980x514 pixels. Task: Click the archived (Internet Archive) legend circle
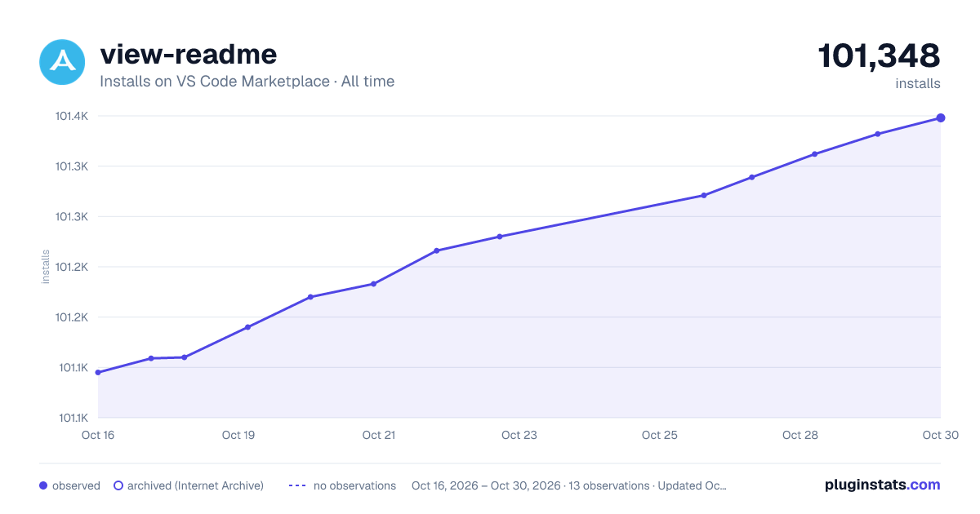coord(118,485)
